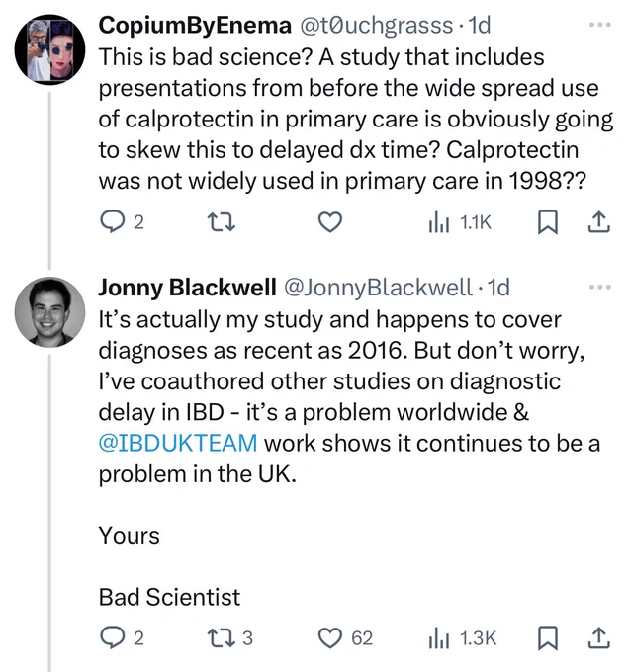Image resolution: width=629 pixels, height=672 pixels.
Task: Share CopiumByEnema's tweet
Action: click(598, 222)
